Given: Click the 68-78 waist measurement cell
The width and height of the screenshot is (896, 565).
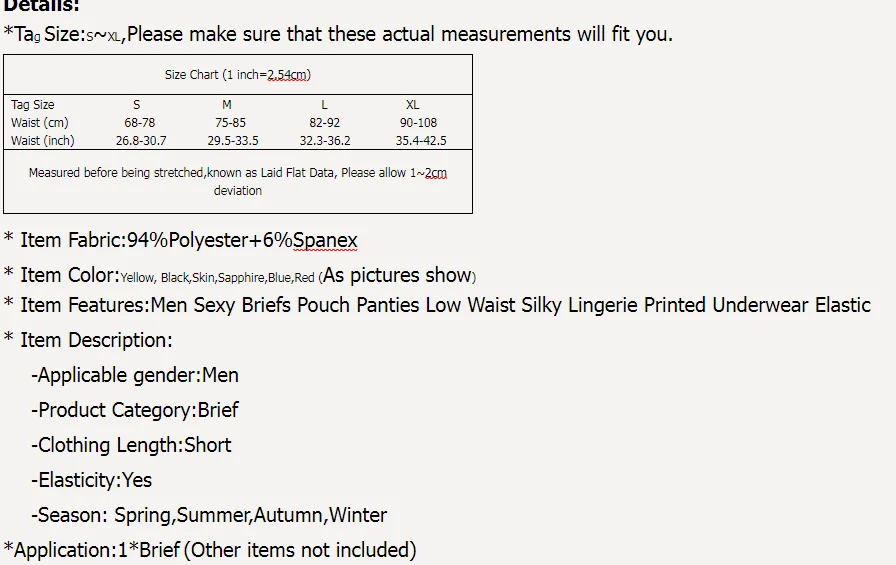Looking at the screenshot, I should 140,123.
